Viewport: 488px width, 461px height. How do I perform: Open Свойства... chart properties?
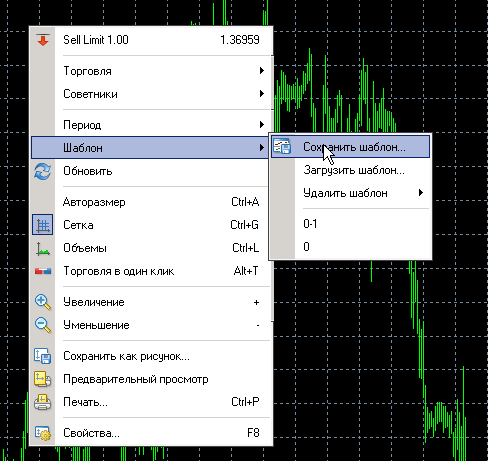click(x=151, y=433)
